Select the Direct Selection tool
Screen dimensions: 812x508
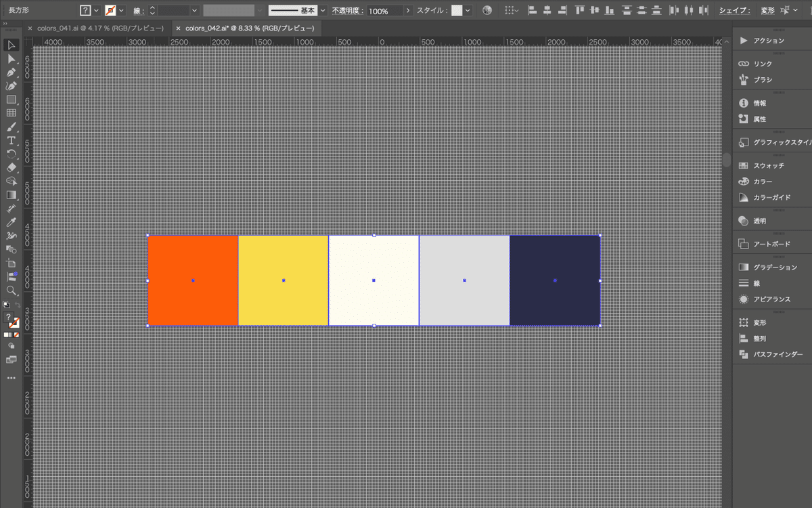click(11, 59)
